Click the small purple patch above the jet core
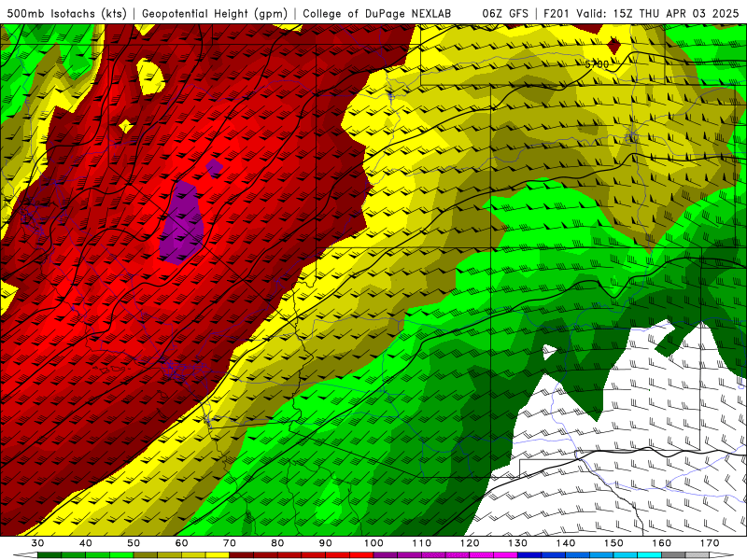This screenshot has width=747, height=560. [215, 167]
